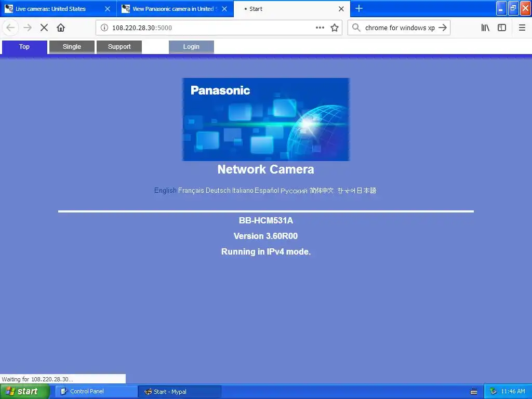Go to the browser home page icon
Viewport: 532px width, 399px height.
[x=61, y=28]
